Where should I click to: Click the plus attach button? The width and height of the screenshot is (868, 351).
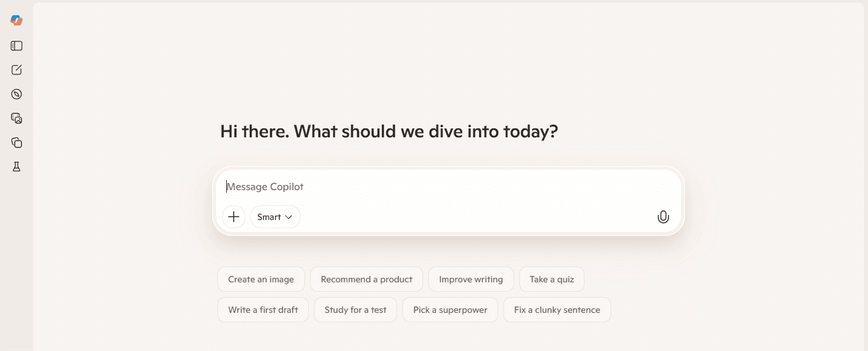pos(234,217)
